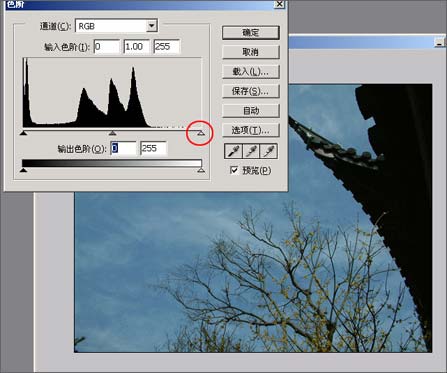
Task: Open the 通道 RGB channel dropdown
Action: coord(116,26)
